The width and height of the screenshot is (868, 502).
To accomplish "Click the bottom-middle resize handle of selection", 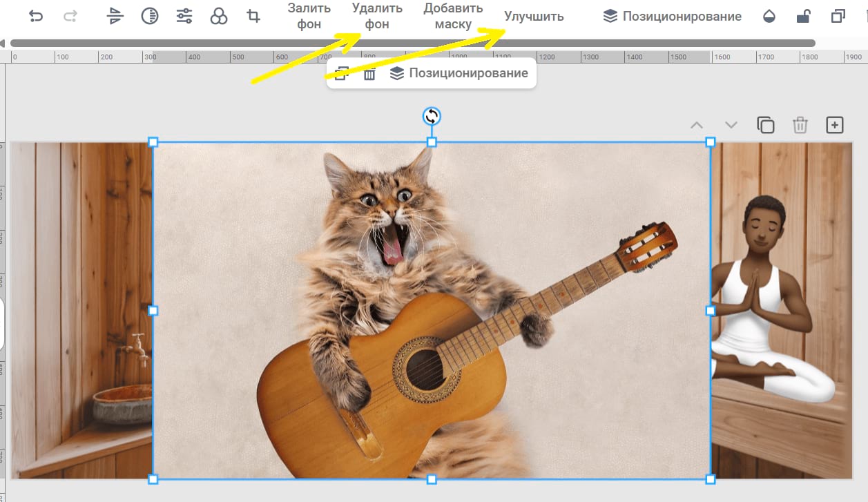I will 432,479.
